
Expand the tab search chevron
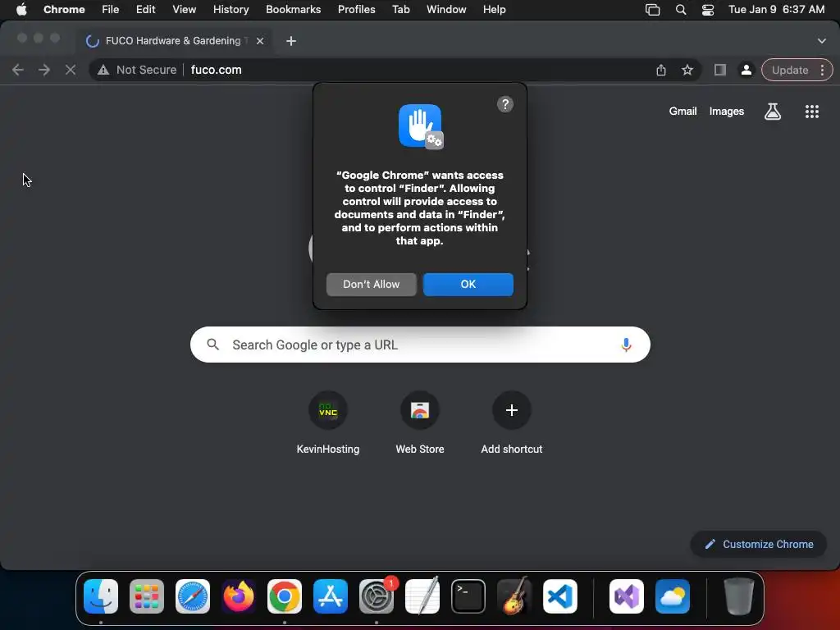pos(822,41)
